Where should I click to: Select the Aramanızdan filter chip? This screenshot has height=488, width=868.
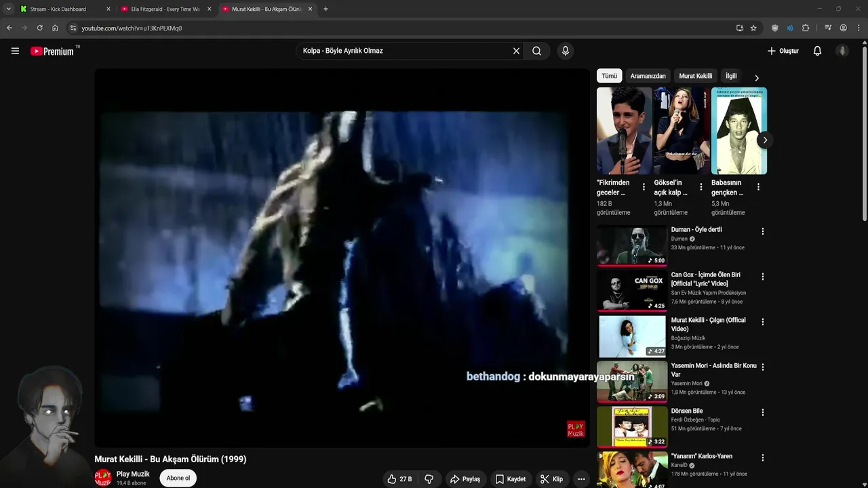pyautogui.click(x=648, y=76)
